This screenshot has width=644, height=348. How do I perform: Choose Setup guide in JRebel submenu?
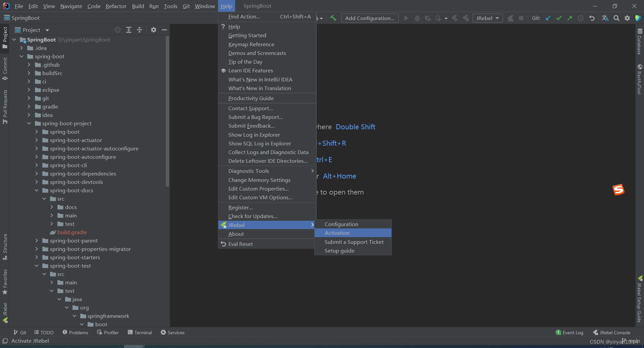[353, 251]
